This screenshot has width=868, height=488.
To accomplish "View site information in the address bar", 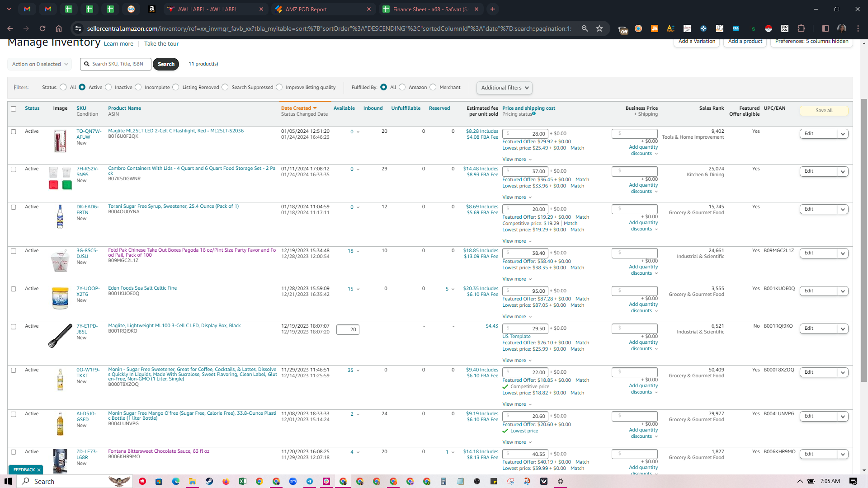I will click(78, 28).
